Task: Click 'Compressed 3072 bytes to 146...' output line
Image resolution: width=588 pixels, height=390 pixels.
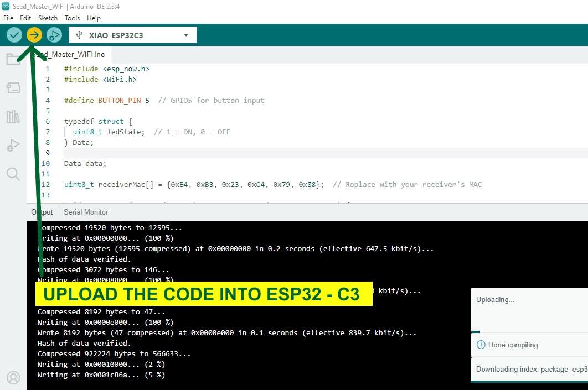Action: [x=104, y=270]
